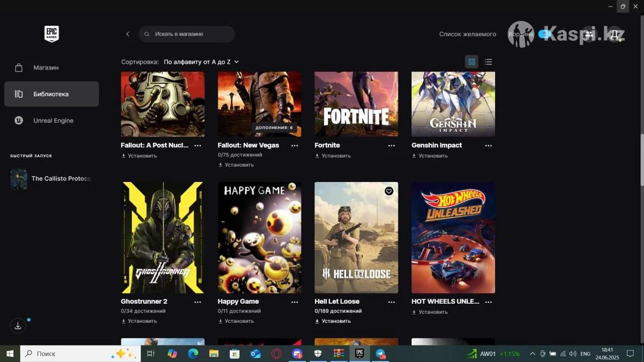Open Microsoft Store from the taskbar
644x362 pixels.
pyautogui.click(x=235, y=353)
